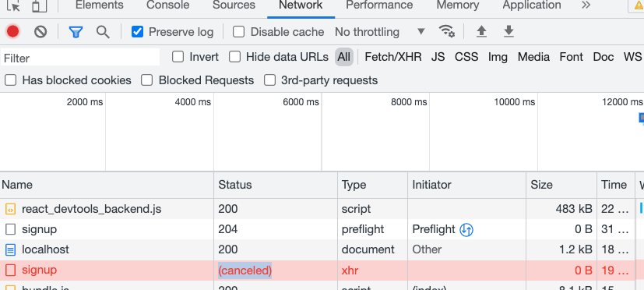Export HAR file with download arrow
Viewport: 644px width, 290px height.
point(509,31)
